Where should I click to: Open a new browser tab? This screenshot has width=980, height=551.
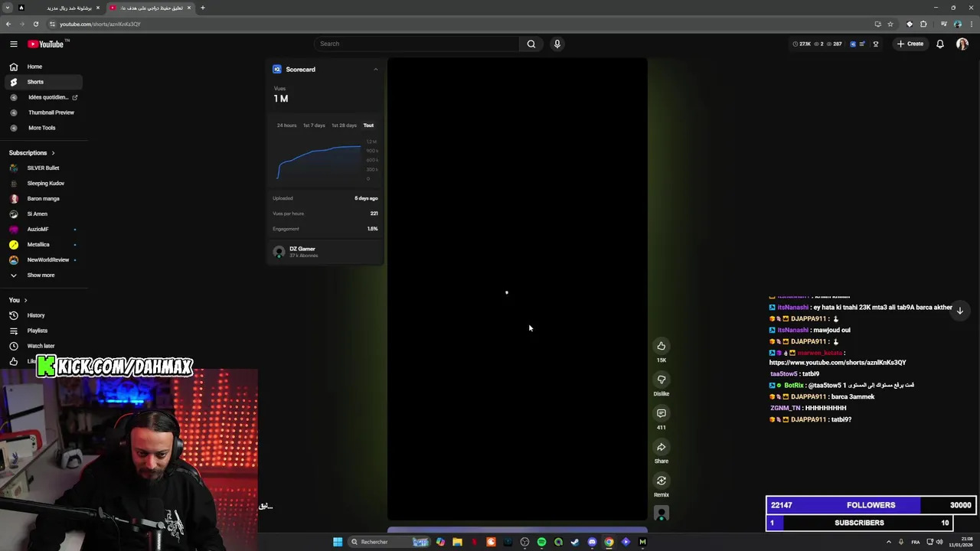[202, 8]
